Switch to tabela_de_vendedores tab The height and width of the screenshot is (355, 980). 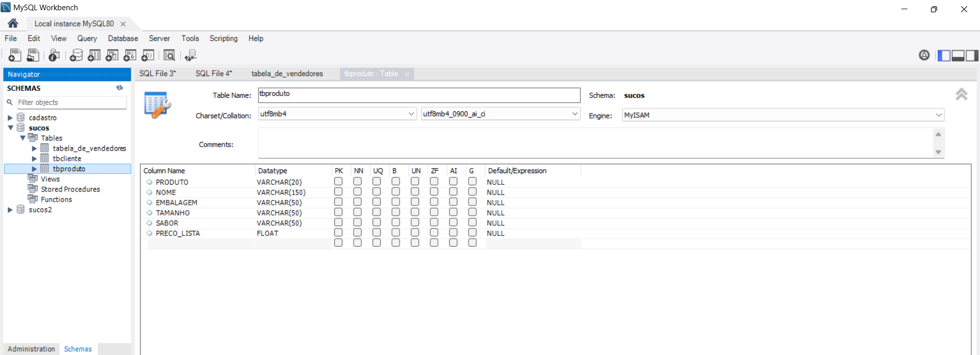coord(287,74)
